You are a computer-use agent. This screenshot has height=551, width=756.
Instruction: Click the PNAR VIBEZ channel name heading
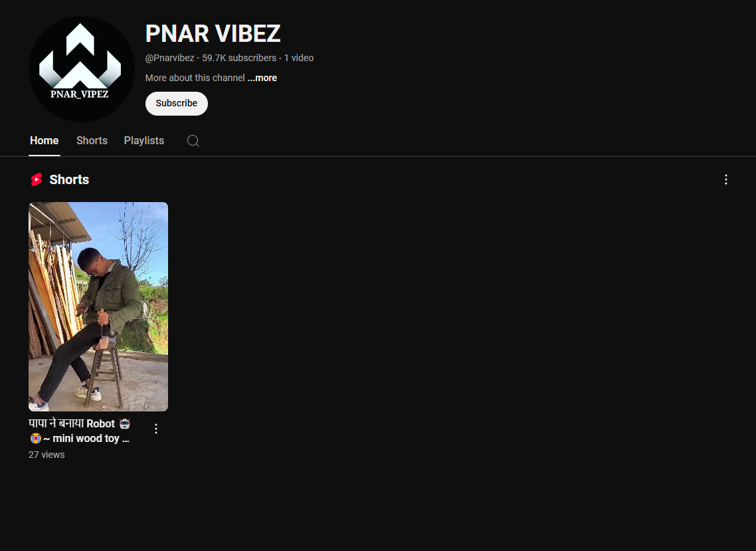pyautogui.click(x=213, y=34)
